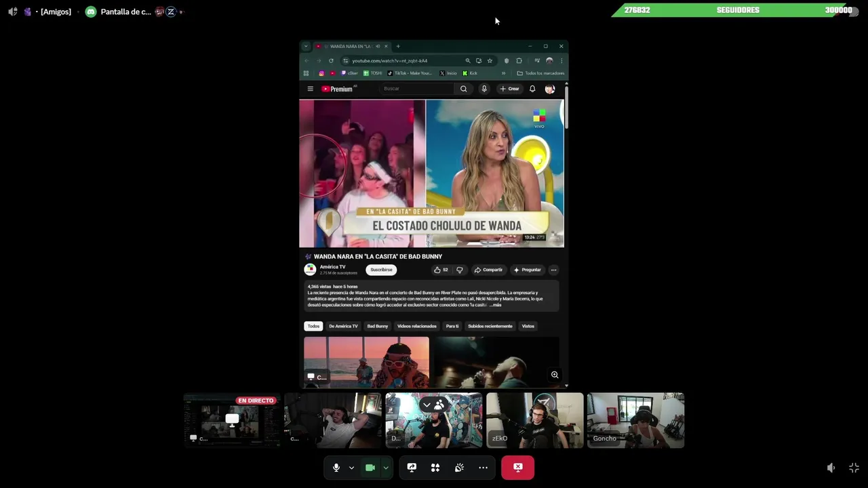The width and height of the screenshot is (868, 488).
Task: Click the zoom magnifier in address bar
Action: point(467,60)
